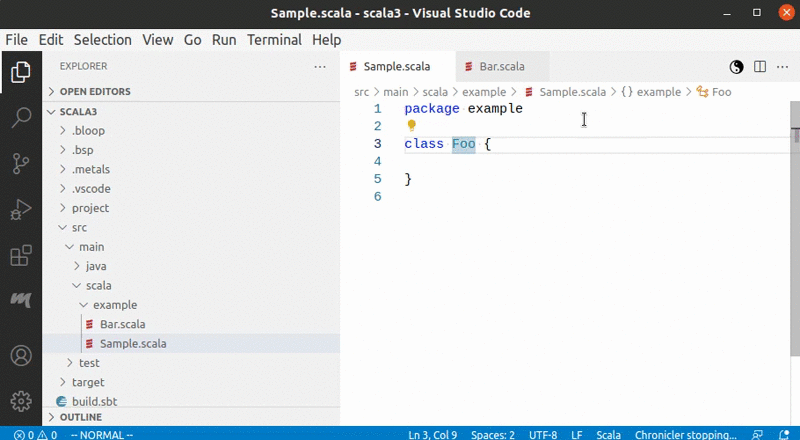This screenshot has height=440, width=800.
Task: Open the Run menu
Action: 224,40
